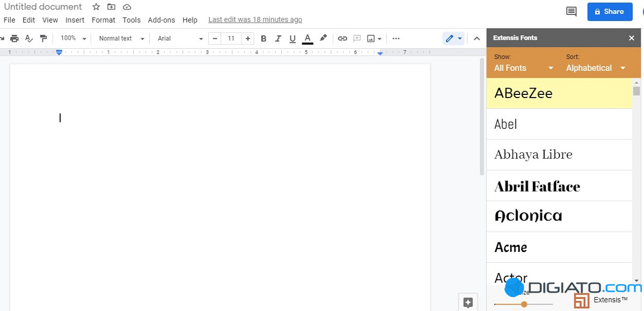Select the paint format tool
Viewport: 644px width, 311px height.
[43, 39]
